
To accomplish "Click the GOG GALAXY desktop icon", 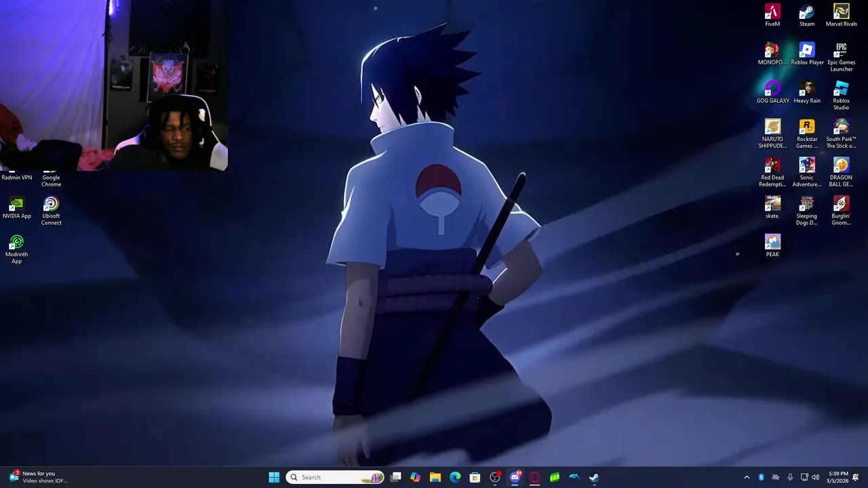I will point(772,92).
